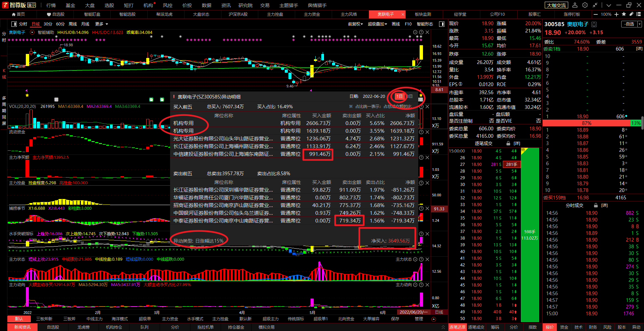Image resolution: width=644 pixels, height=331 pixels.
Task: Select 三板斧新 indicator template
Action: point(44,319)
